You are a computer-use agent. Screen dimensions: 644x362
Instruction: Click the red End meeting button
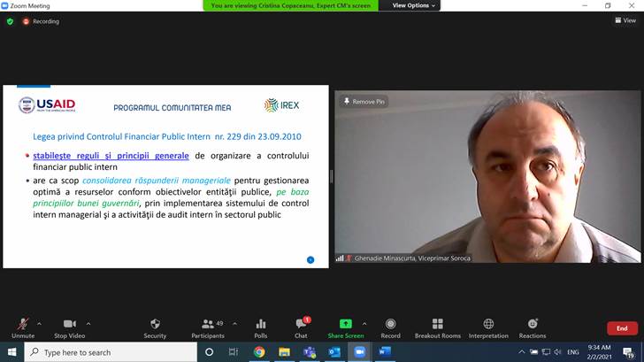pyautogui.click(x=622, y=328)
